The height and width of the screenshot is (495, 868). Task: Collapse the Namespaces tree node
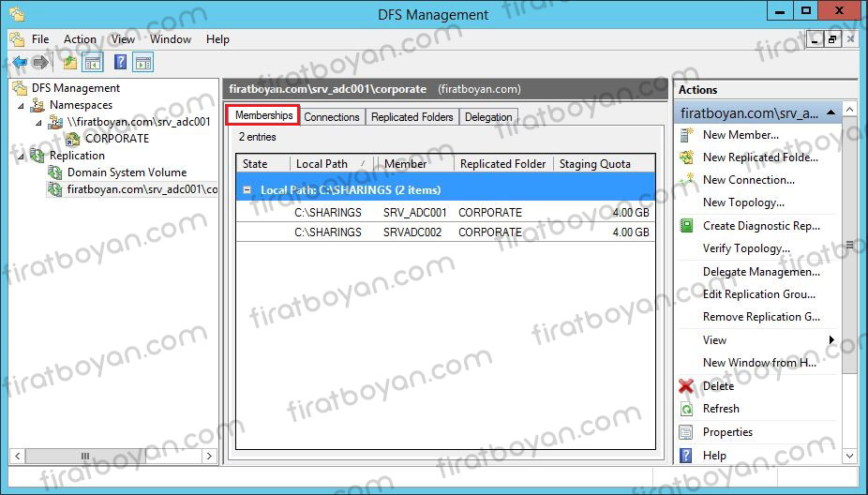(x=22, y=105)
